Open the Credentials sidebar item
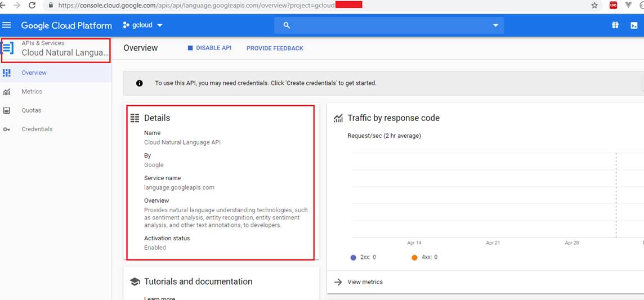The height and width of the screenshot is (300, 644). pos(56,129)
